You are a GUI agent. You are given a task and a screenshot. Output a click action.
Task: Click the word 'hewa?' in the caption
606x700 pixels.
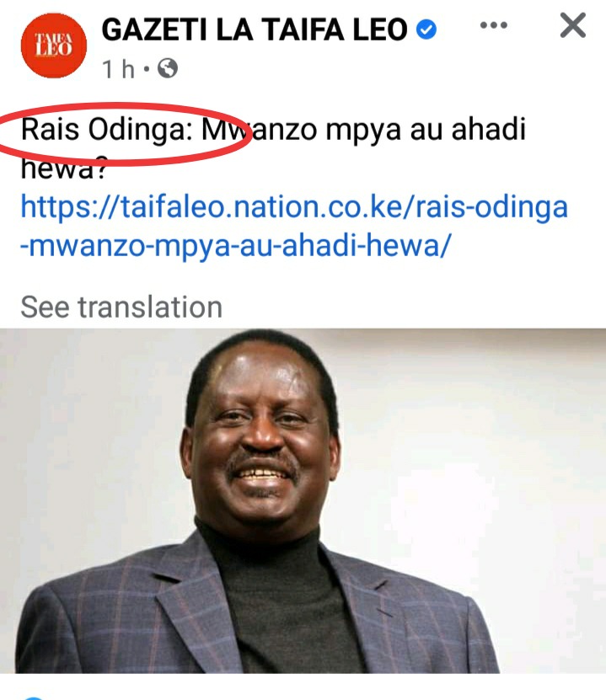[x=63, y=169]
